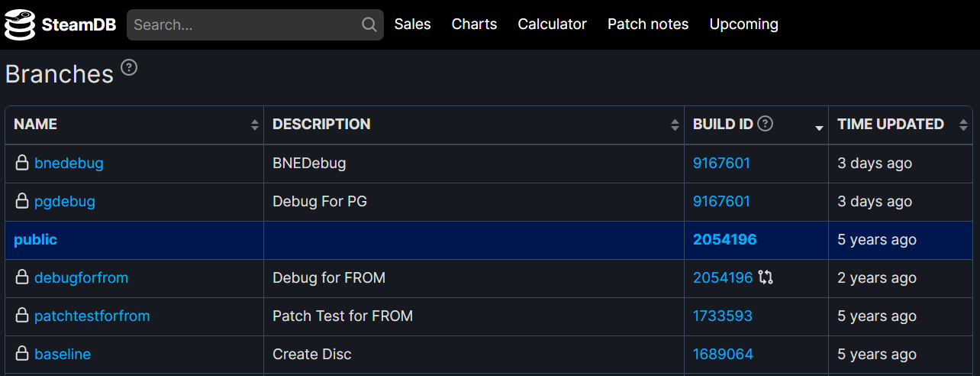This screenshot has width=980, height=376.
Task: Open build 1733593 link
Action: coord(722,316)
